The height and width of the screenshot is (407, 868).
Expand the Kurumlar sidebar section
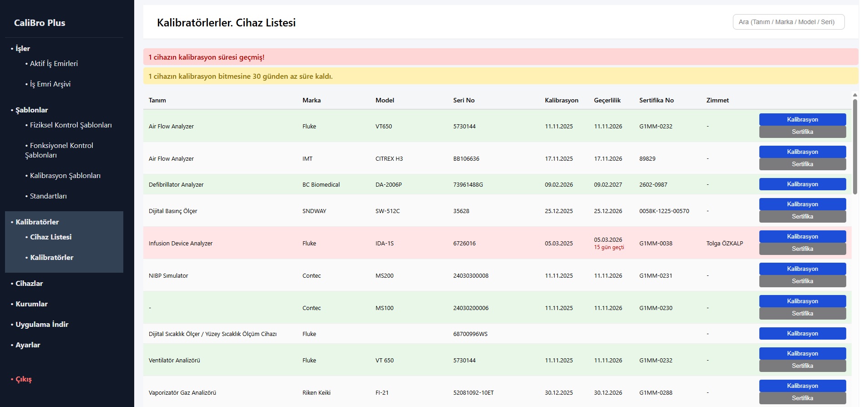31,304
